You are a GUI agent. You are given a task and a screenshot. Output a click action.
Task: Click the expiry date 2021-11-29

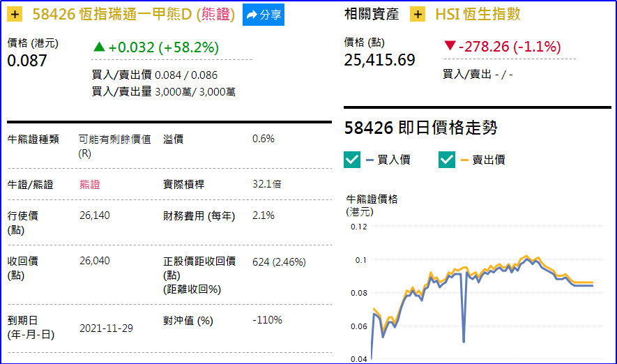pyautogui.click(x=106, y=328)
